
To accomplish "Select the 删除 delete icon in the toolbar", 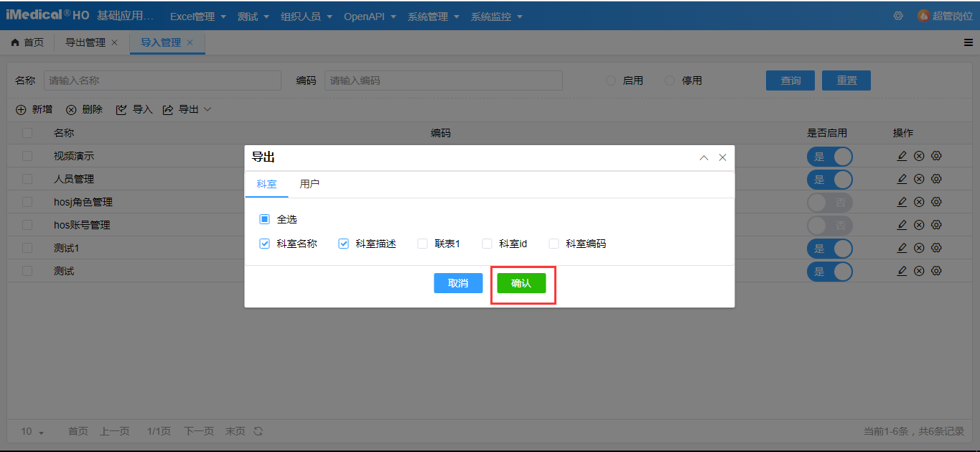I will [72, 109].
